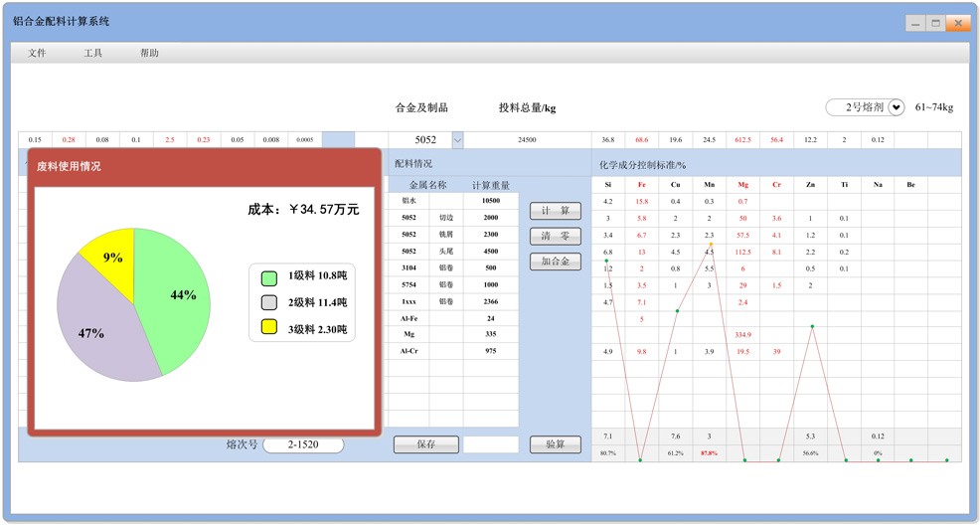
Task: Open the 帮助 menu
Action: [149, 53]
